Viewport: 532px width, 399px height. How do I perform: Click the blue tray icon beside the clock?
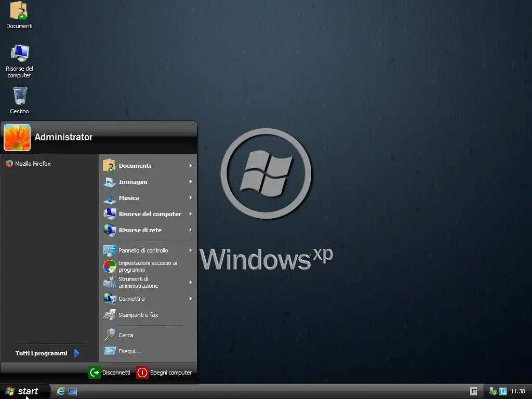pyautogui.click(x=503, y=392)
